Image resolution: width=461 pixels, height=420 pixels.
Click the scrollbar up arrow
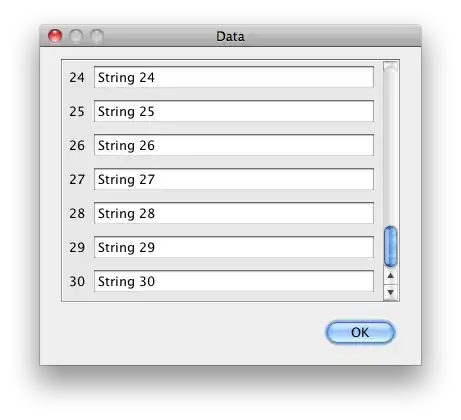click(390, 276)
